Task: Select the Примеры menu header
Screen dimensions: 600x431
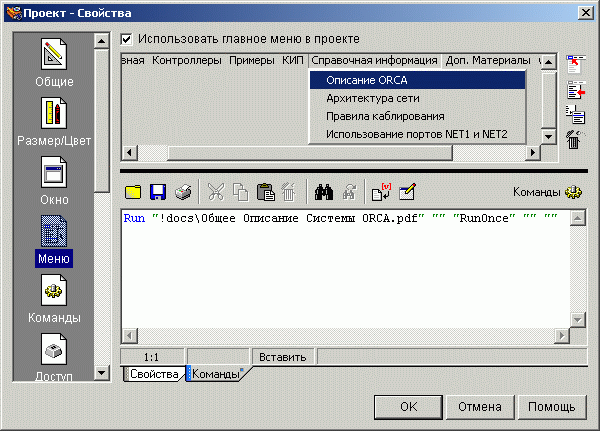Action: 252,60
